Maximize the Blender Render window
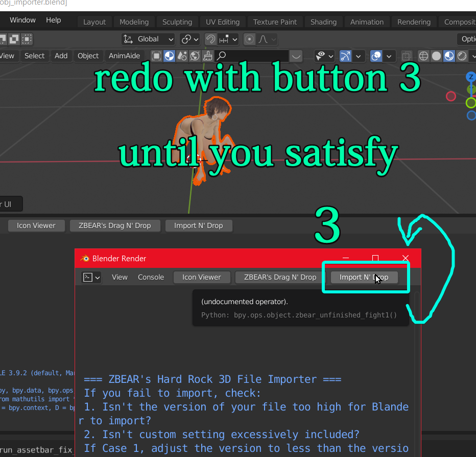This screenshot has height=457, width=476. click(x=375, y=258)
